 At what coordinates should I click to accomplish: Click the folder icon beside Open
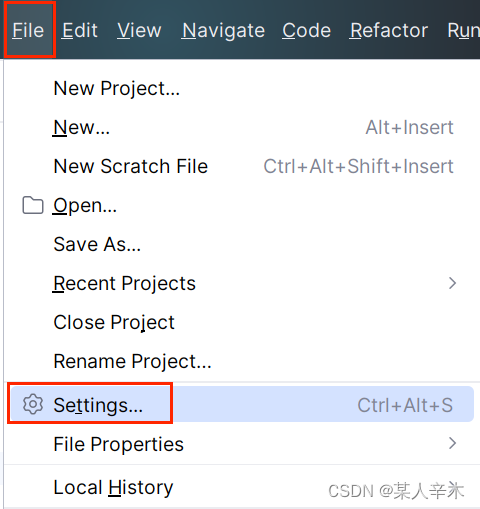point(33,205)
